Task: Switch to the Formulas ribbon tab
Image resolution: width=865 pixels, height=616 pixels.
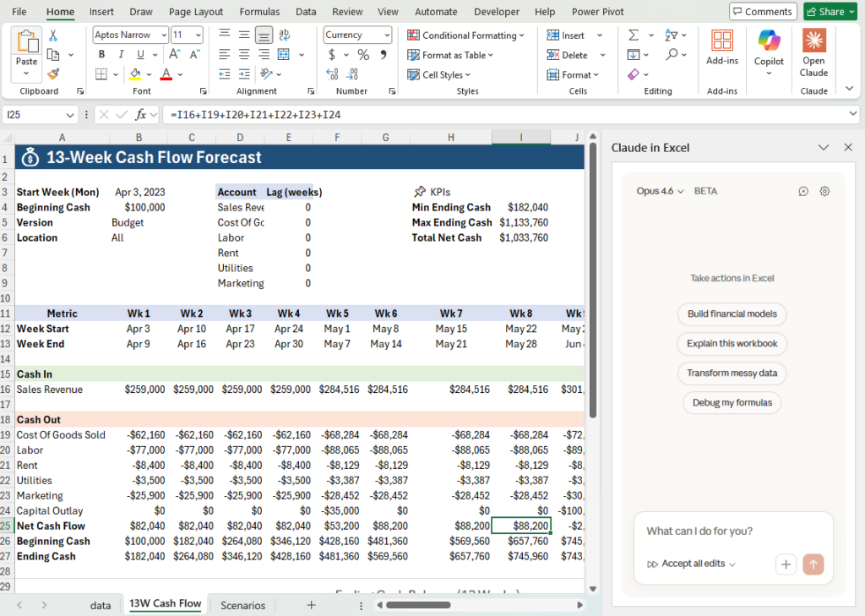Action: click(x=259, y=11)
